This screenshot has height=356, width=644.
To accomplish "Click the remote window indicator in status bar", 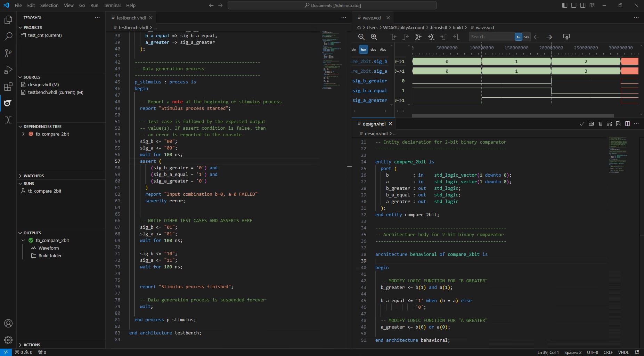I will tap(6, 352).
